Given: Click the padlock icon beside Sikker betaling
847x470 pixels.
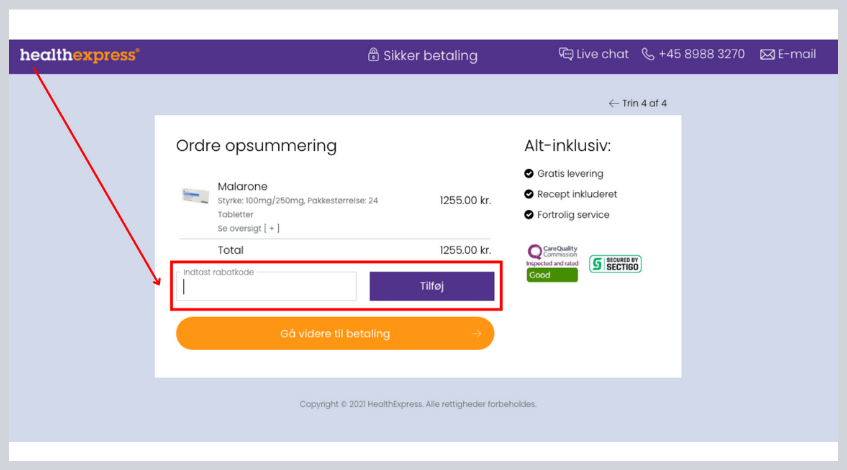Looking at the screenshot, I should pyautogui.click(x=373, y=55).
